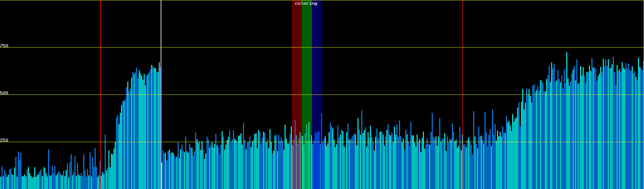
Task: Click the leftmost red vertical marker line
Action: pyautogui.click(x=101, y=31)
